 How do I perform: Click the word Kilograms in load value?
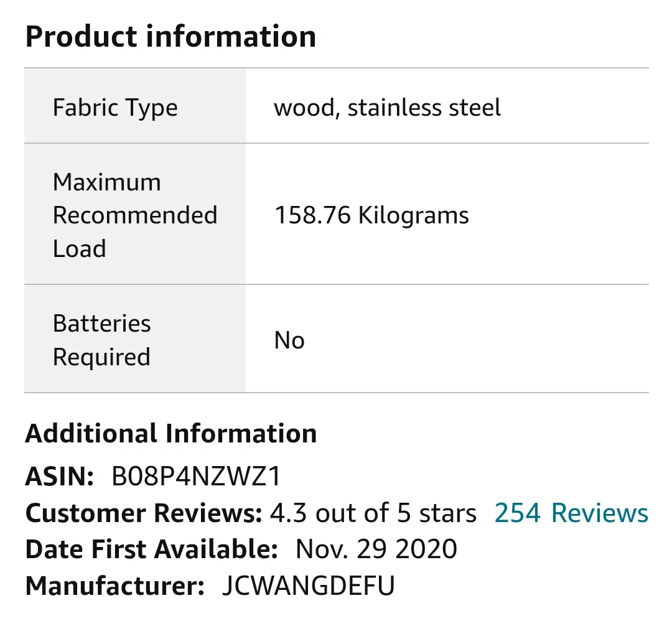point(413,215)
